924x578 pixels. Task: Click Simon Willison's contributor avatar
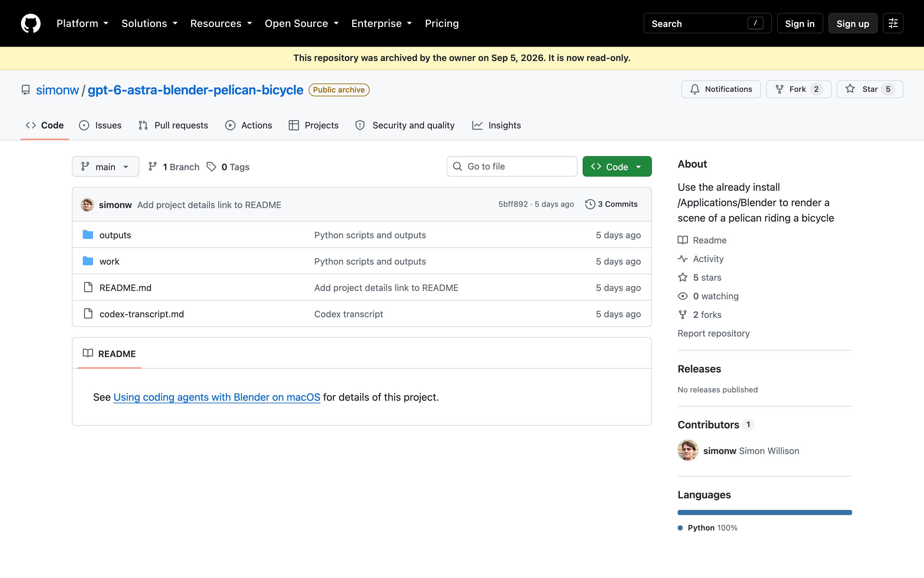(x=688, y=450)
